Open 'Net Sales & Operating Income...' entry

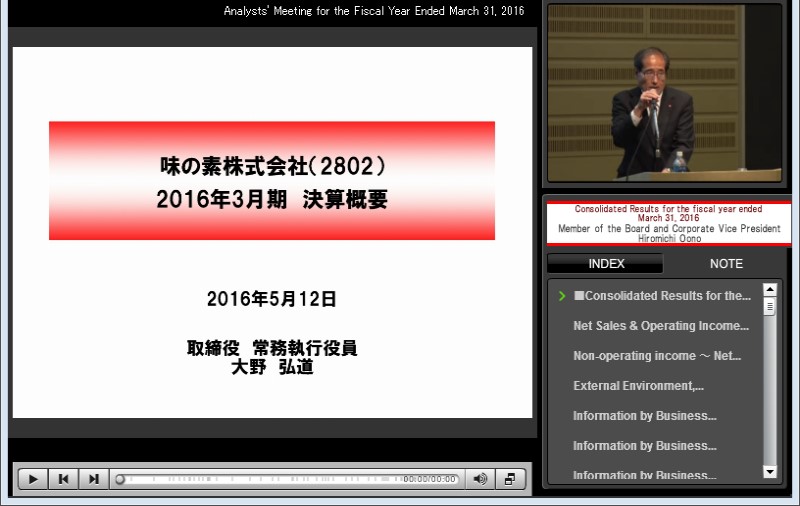tap(661, 326)
